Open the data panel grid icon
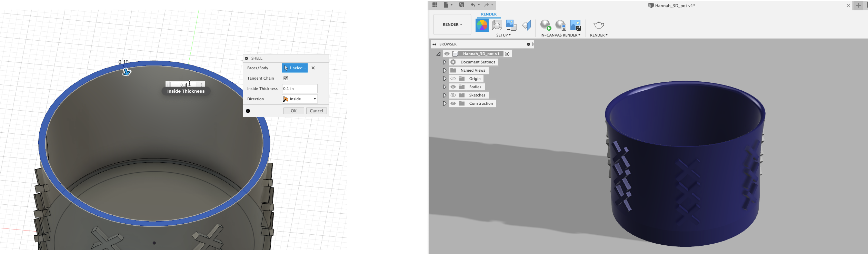The image size is (868, 255). point(435,5)
